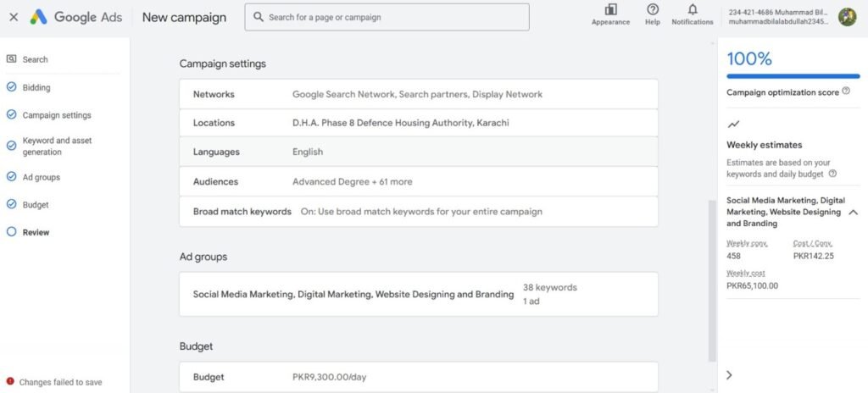Collapse the right side panel arrow
The width and height of the screenshot is (868, 393).
pos(729,374)
